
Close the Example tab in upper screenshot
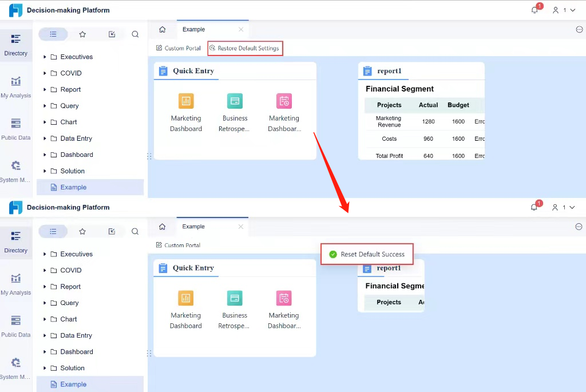241,30
